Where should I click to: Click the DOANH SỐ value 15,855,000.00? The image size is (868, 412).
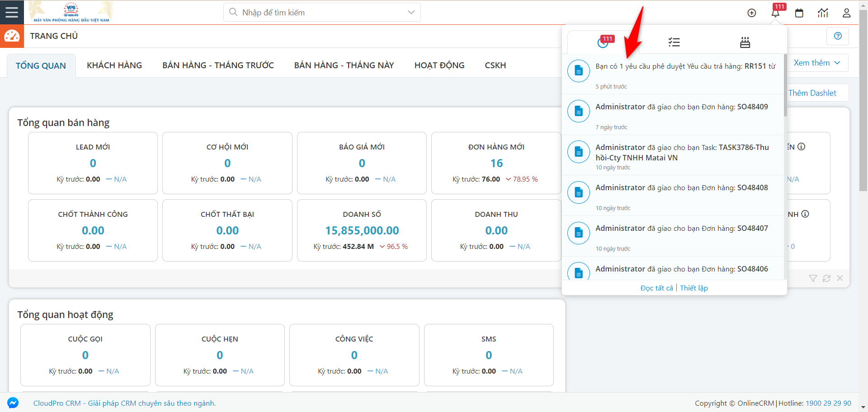tap(362, 230)
